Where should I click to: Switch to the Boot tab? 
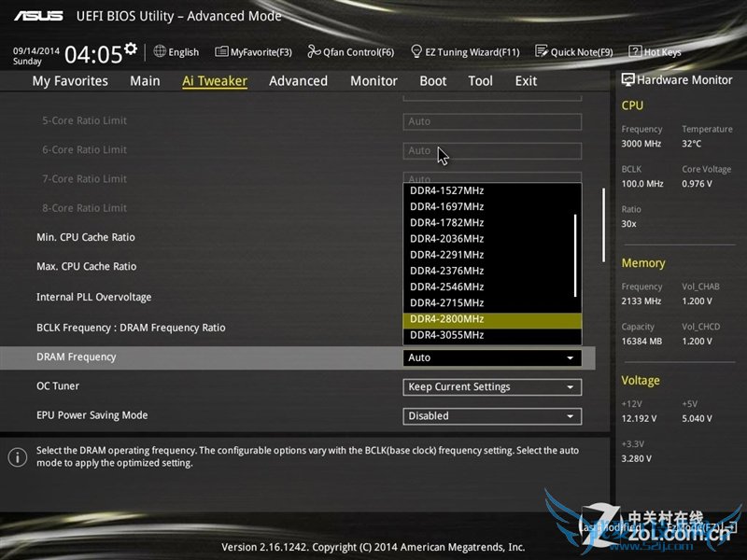(x=432, y=81)
